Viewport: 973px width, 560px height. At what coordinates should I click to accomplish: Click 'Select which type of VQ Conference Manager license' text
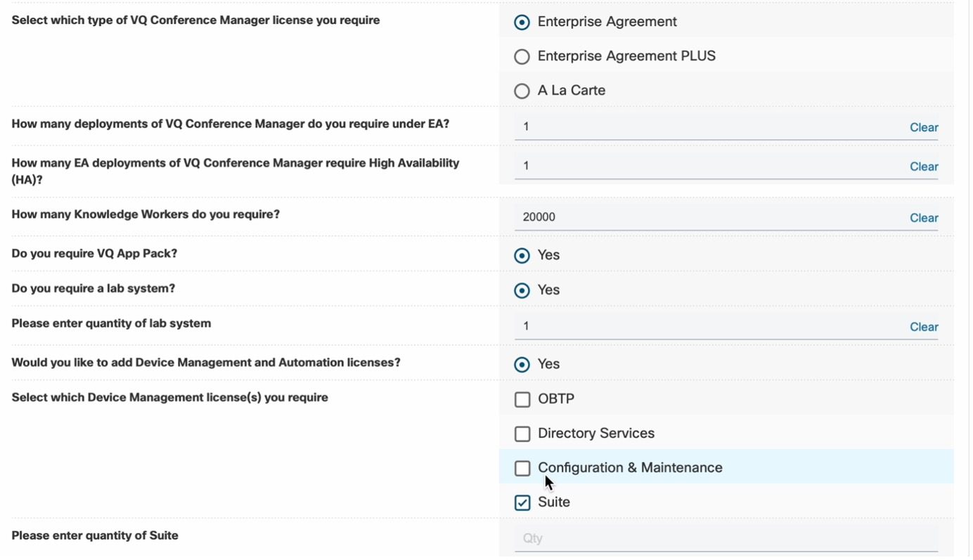click(196, 20)
